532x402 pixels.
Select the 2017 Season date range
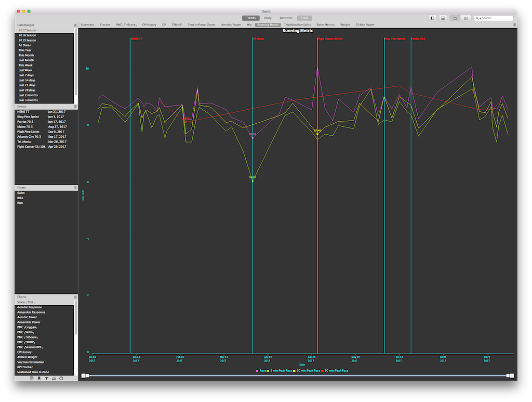[44, 30]
